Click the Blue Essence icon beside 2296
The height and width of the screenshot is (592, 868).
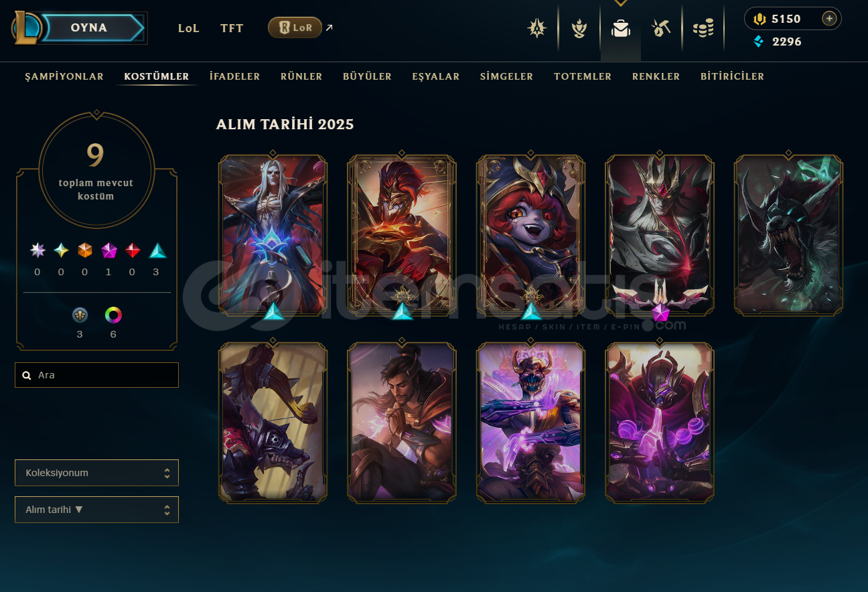coord(758,42)
